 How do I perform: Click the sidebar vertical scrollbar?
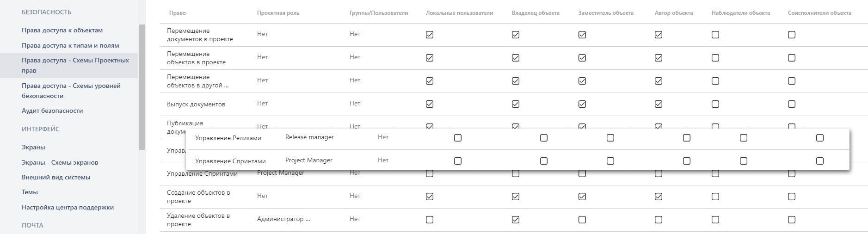pos(142,87)
